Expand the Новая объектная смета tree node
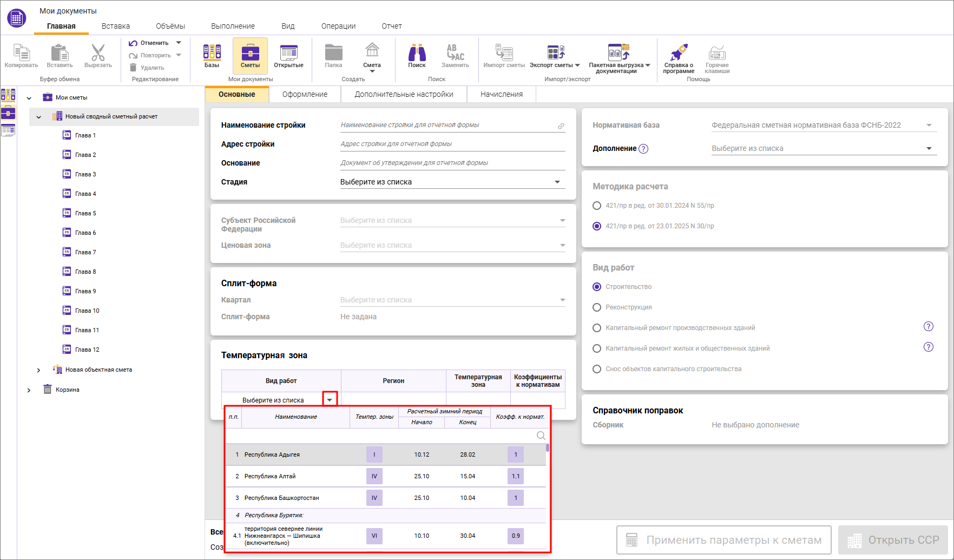Image resolution: width=954 pixels, height=560 pixels. 38,370
